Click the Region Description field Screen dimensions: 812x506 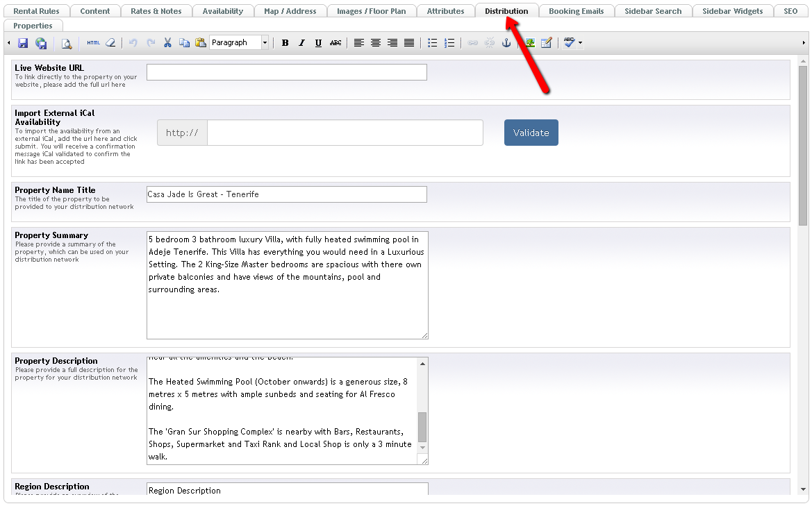click(287, 490)
